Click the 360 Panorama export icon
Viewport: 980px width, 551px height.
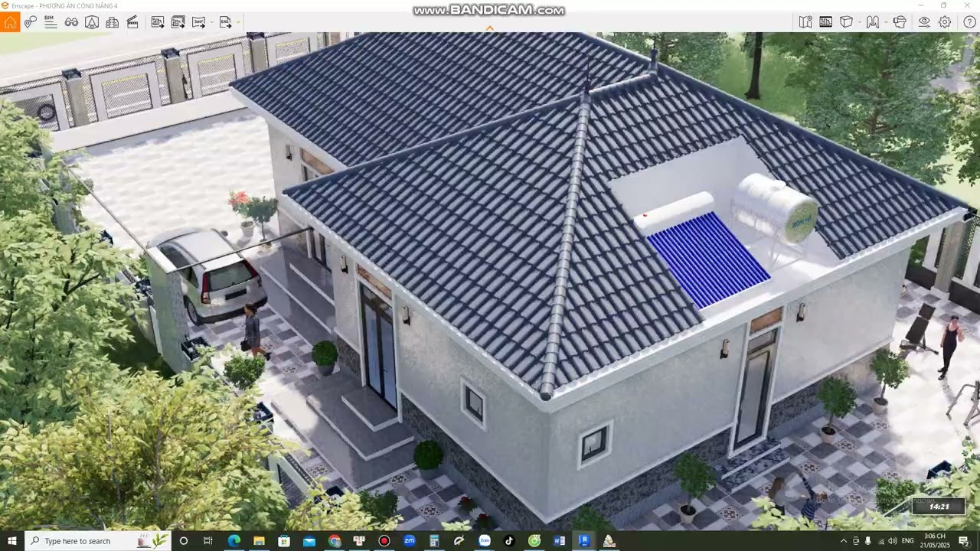click(x=198, y=22)
